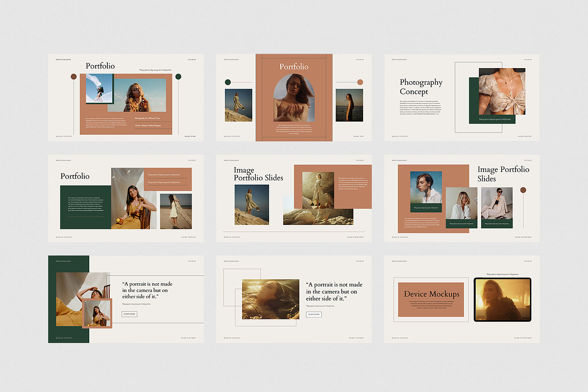This screenshot has height=392, width=588.
Task: Click the 'Image Portfolio Slides' heading on page thirteen slide
Action: click(x=258, y=174)
